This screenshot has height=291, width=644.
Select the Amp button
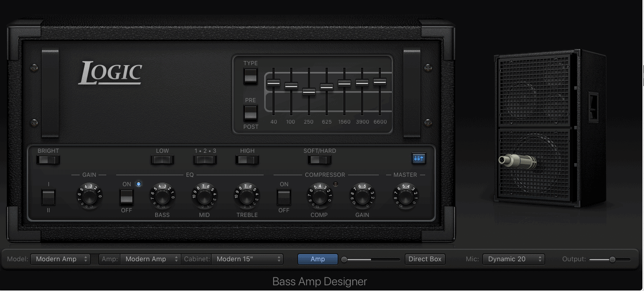click(317, 259)
